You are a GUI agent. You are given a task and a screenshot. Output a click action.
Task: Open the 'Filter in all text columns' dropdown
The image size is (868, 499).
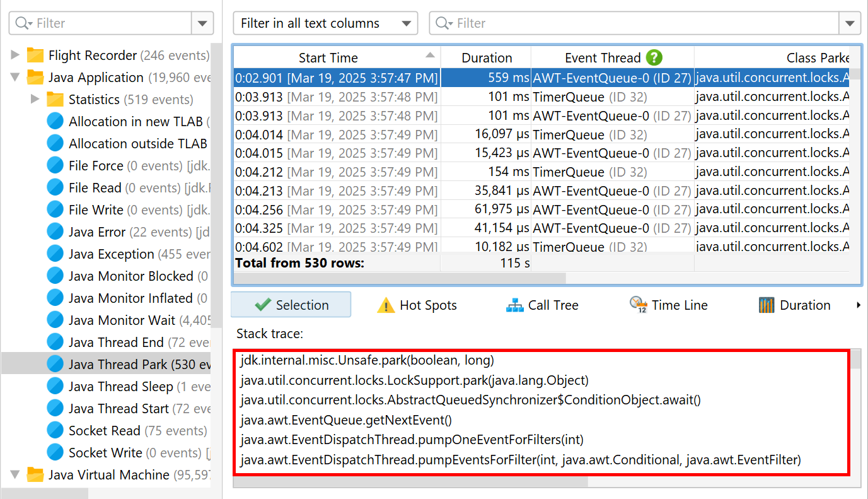pyautogui.click(x=325, y=23)
